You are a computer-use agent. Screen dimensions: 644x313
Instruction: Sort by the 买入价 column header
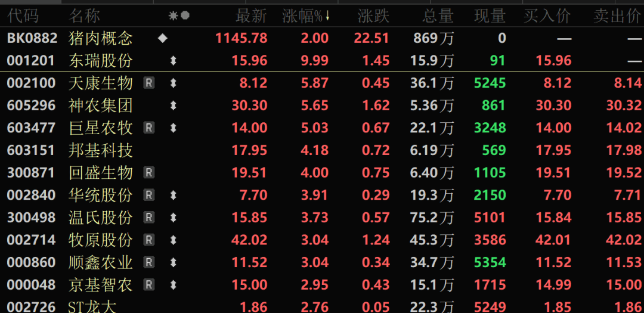coord(547,17)
